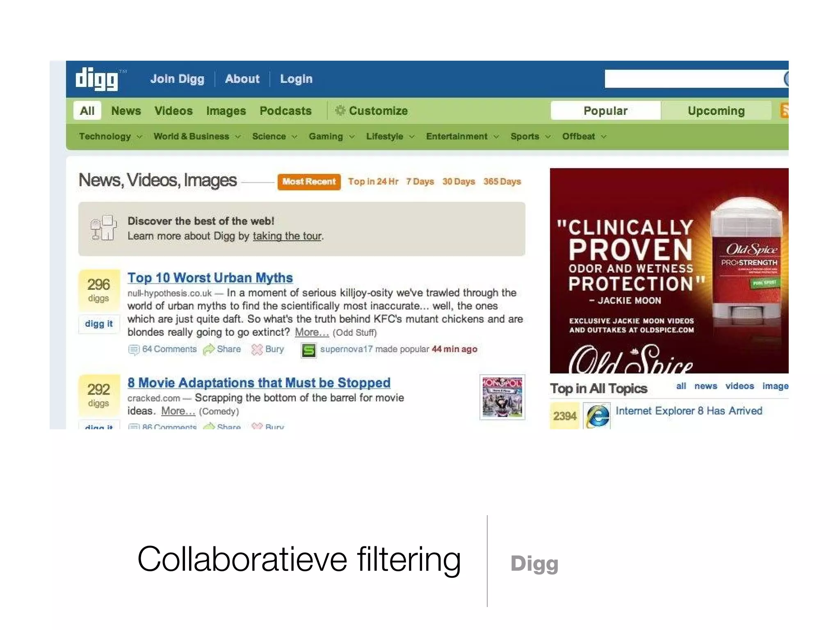Click the 296 diggs counter
This screenshot has width=840, height=630.
(x=99, y=290)
